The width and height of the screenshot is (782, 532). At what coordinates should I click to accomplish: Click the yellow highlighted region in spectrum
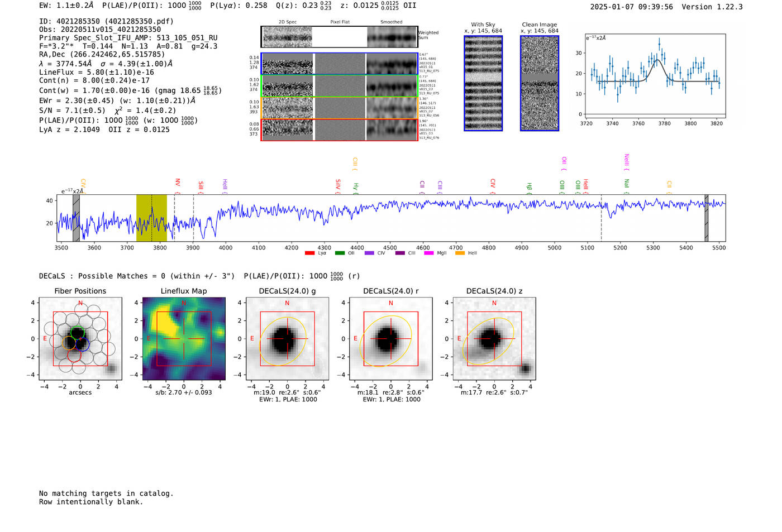point(151,218)
